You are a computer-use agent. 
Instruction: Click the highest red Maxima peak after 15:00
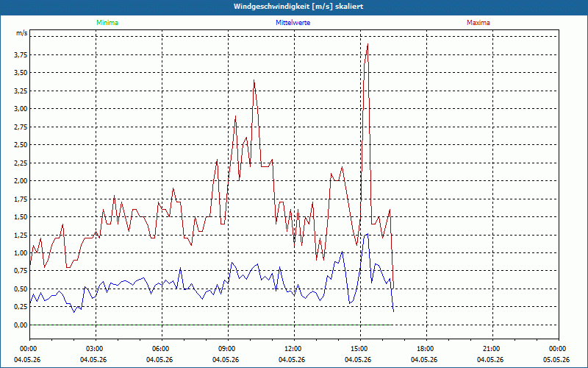(367, 44)
